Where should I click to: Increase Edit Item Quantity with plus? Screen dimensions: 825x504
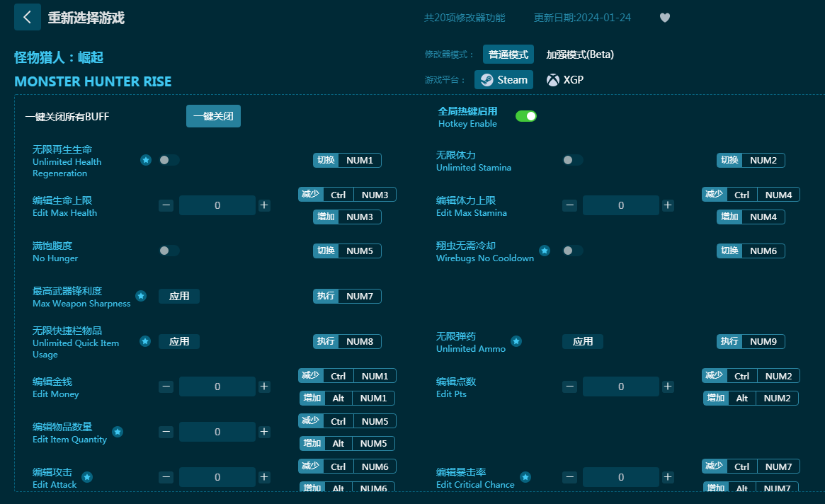pos(264,432)
